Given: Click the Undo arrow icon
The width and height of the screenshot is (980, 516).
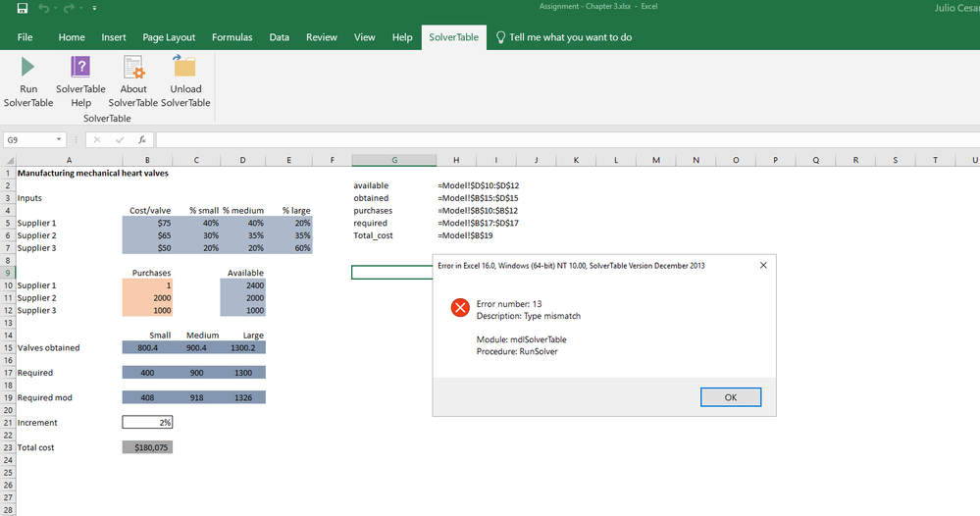Looking at the screenshot, I should click(45, 8).
